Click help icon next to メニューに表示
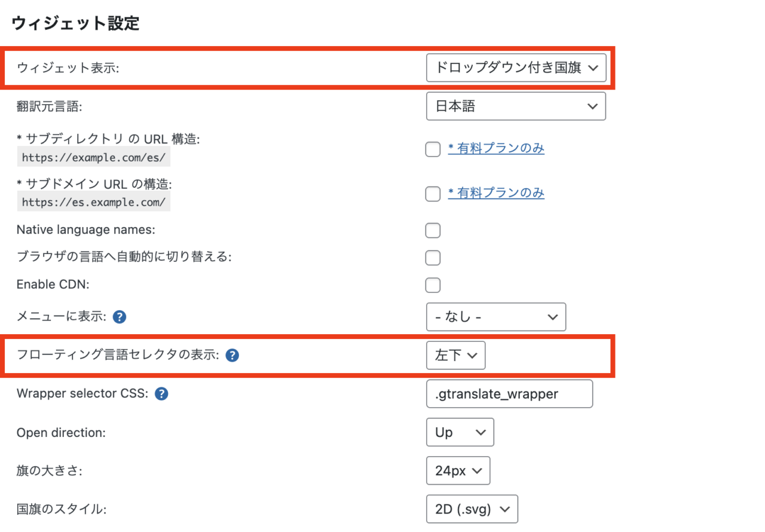 click(120, 317)
